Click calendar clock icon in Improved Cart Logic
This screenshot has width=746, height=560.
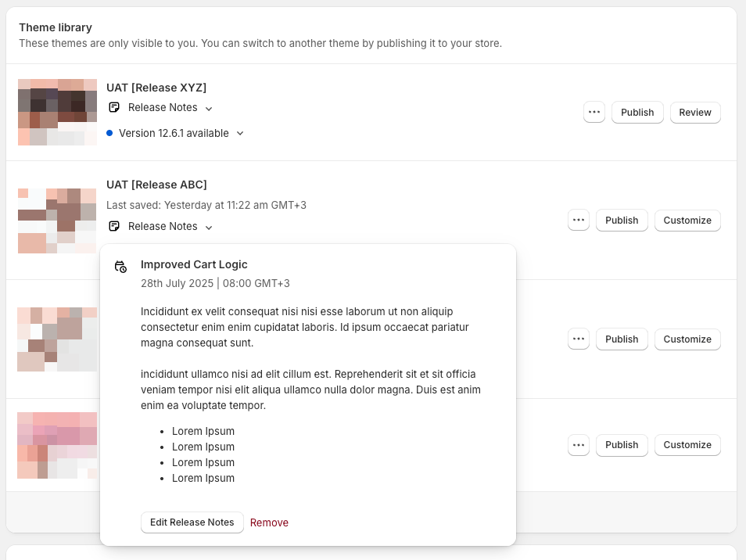[120, 267]
